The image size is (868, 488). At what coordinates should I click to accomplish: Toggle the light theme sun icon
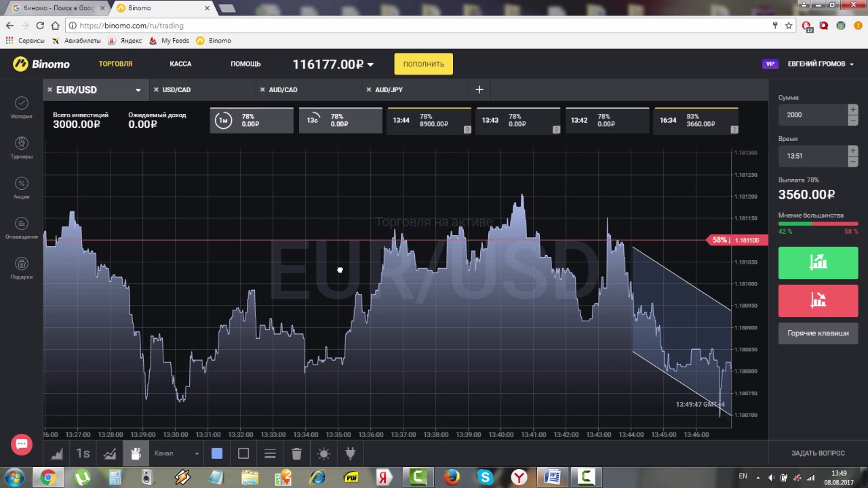(323, 453)
